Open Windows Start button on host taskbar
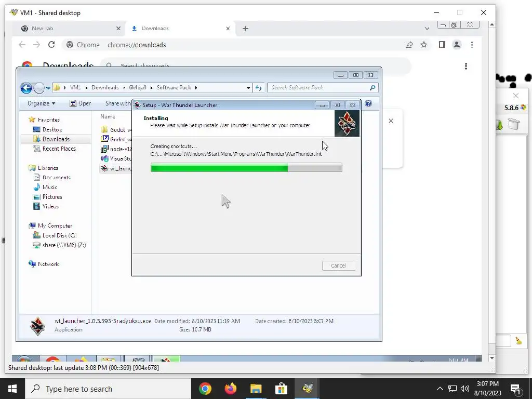 pos(12,389)
